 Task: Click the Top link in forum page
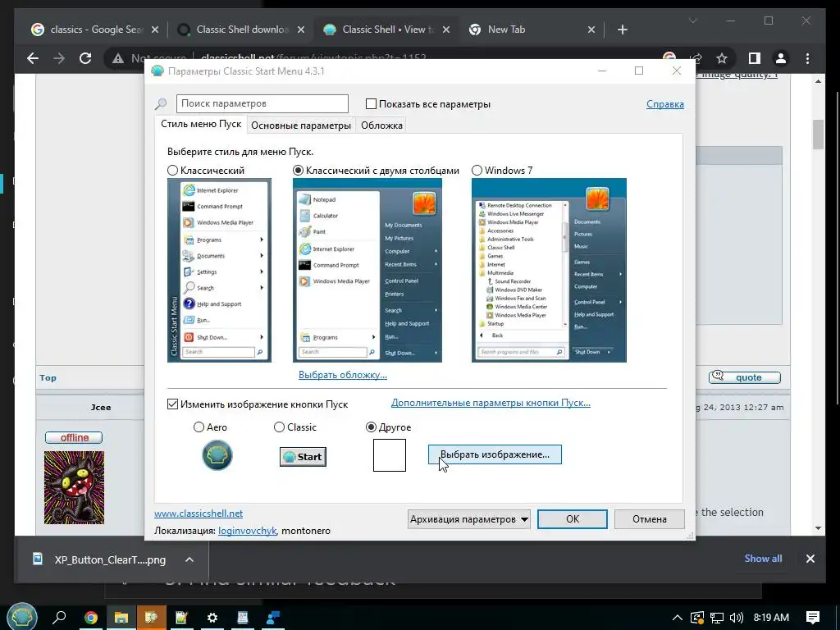pos(48,377)
